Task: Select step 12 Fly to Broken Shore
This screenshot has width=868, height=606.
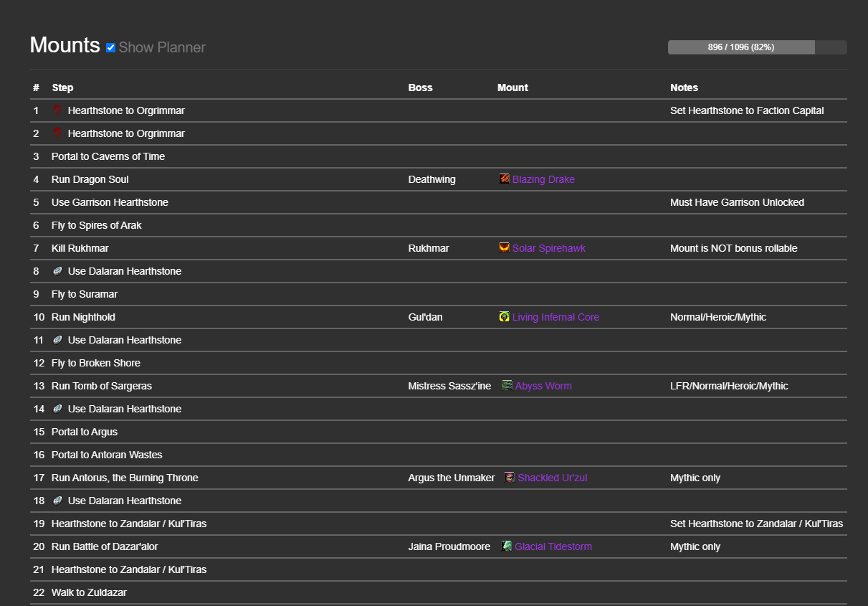Action: 96,363
